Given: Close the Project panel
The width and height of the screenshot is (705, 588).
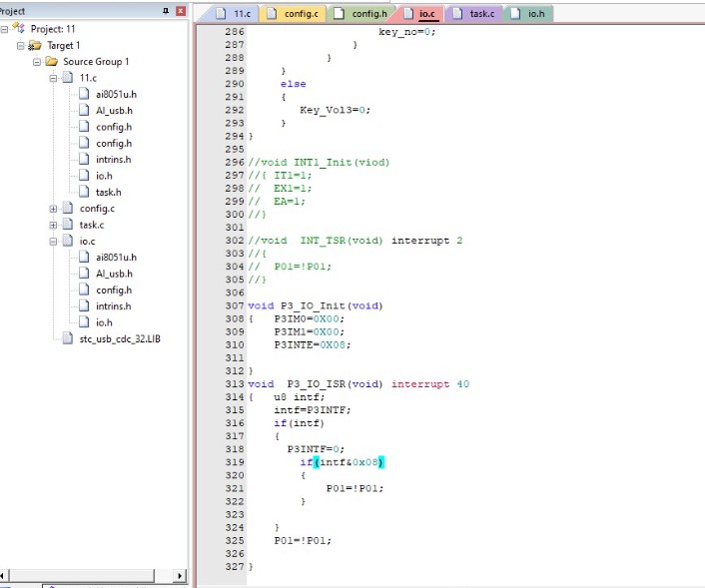Looking at the screenshot, I should (x=181, y=11).
